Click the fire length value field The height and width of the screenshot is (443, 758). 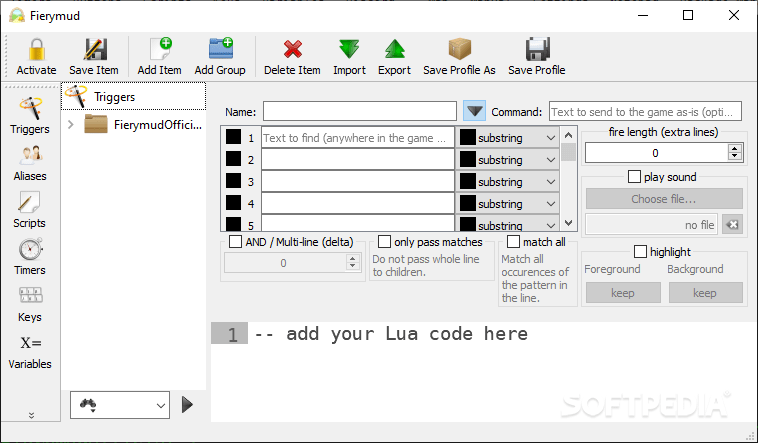[656, 153]
